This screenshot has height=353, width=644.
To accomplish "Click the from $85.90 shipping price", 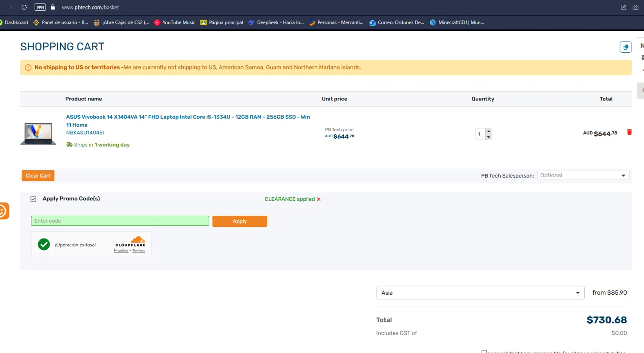I will point(610,293).
